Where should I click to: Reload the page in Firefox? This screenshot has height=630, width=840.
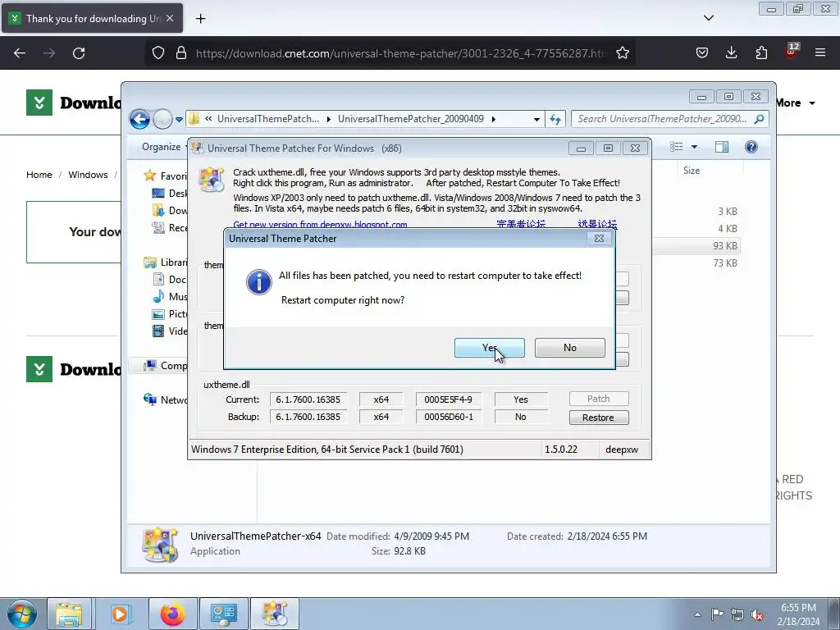(79, 53)
